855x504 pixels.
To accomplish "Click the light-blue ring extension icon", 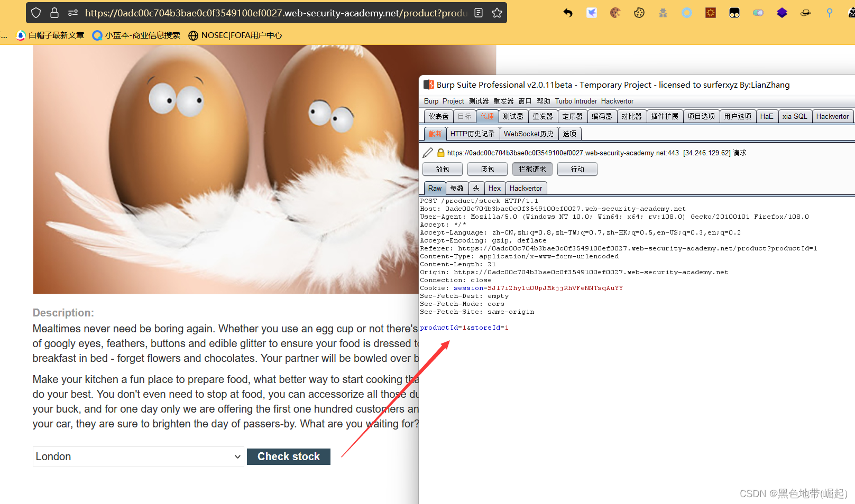I will tap(687, 13).
